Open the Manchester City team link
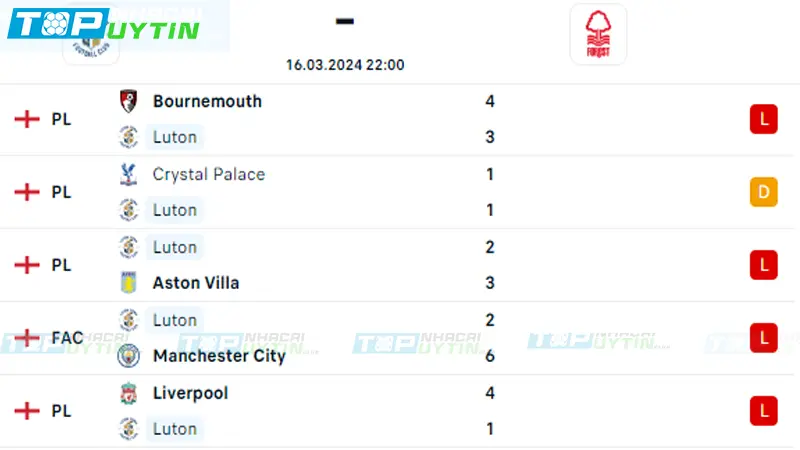Screen dimensions: 800x450 point(219,356)
